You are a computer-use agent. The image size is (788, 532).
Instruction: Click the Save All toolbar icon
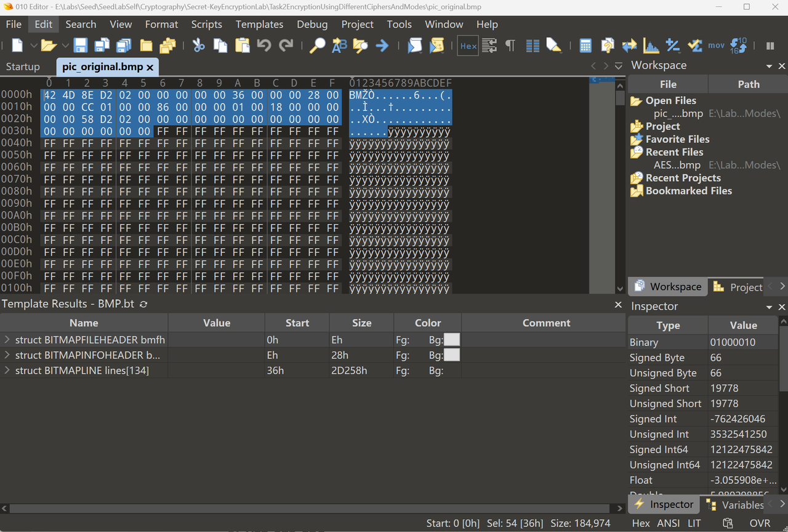coord(124,46)
